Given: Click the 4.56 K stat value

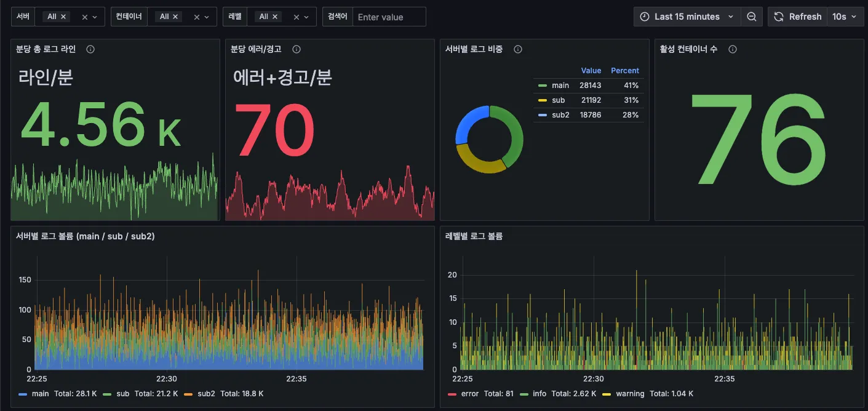Looking at the screenshot, I should (x=101, y=126).
